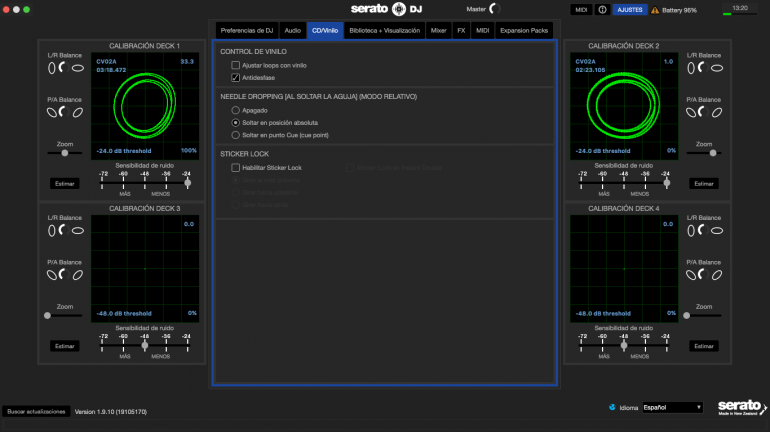Click the STICKER LOCK section heading
770x432 pixels.
tap(245, 154)
